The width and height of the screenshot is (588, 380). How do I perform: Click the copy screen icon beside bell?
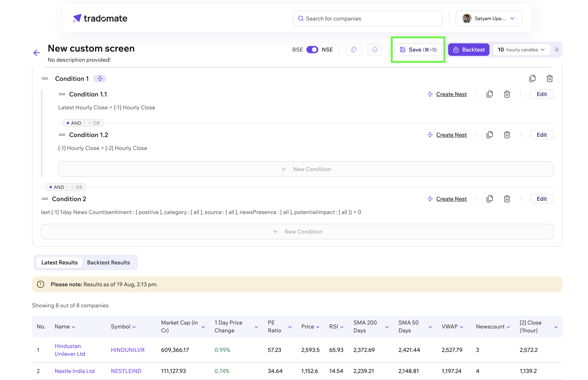[x=354, y=50]
